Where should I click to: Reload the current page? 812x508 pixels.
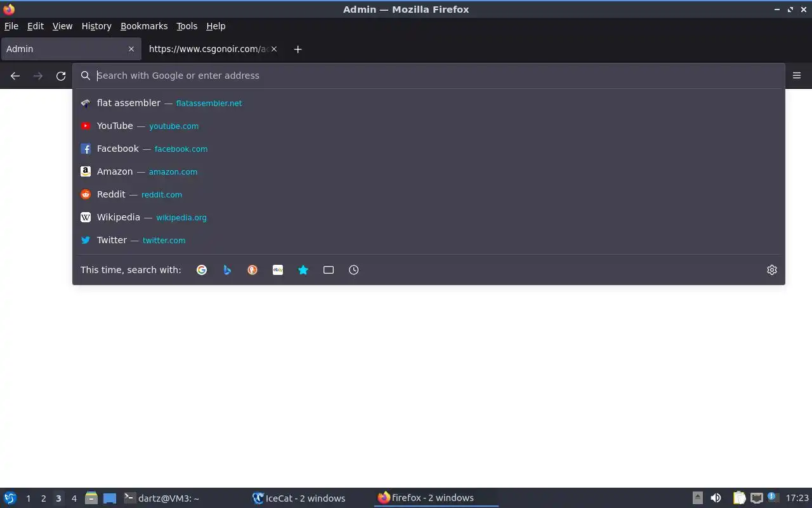(x=61, y=76)
